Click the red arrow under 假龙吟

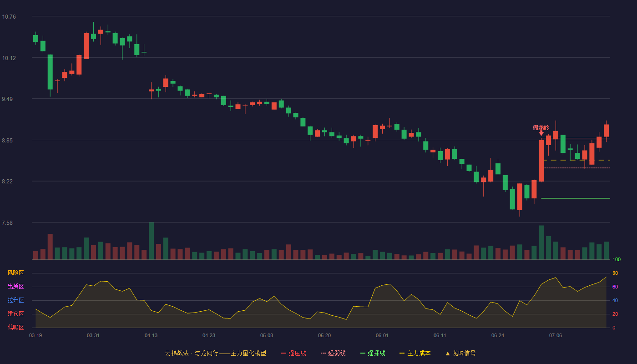pos(541,133)
